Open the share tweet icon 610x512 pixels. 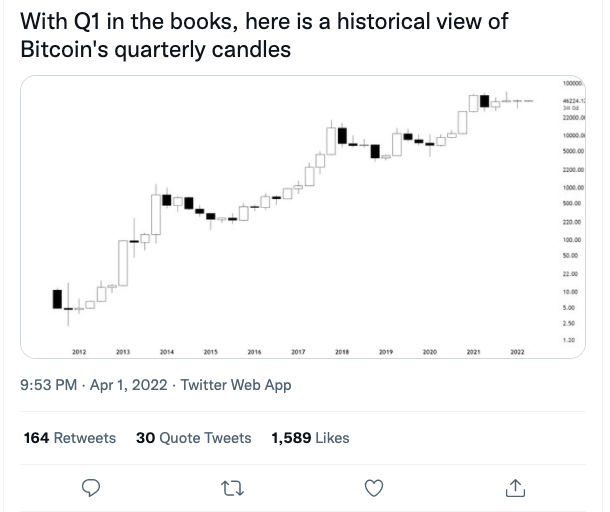515,488
